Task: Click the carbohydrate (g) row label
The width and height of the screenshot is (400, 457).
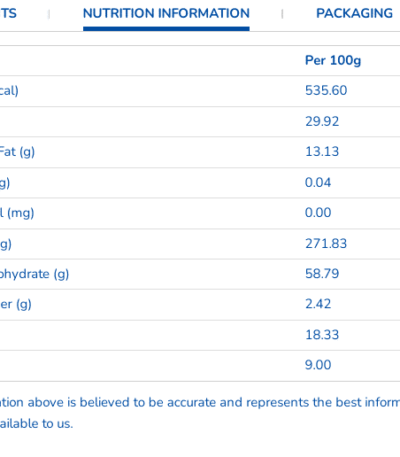Action: click(34, 274)
